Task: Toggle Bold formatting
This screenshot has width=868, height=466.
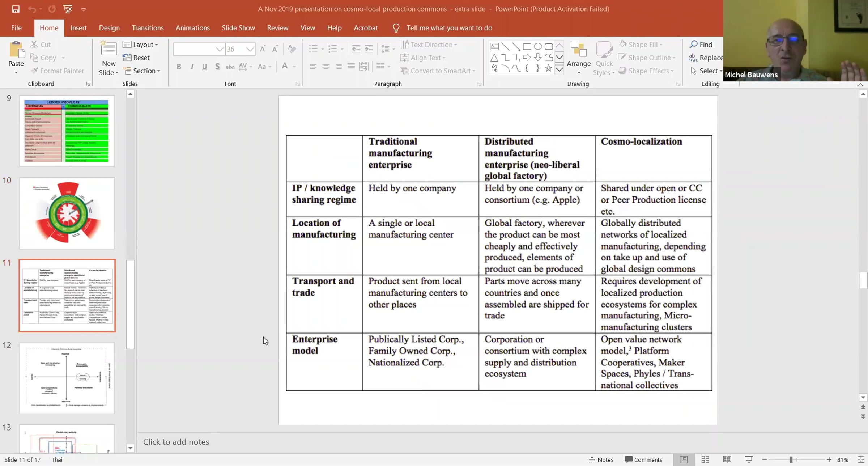Action: [179, 67]
